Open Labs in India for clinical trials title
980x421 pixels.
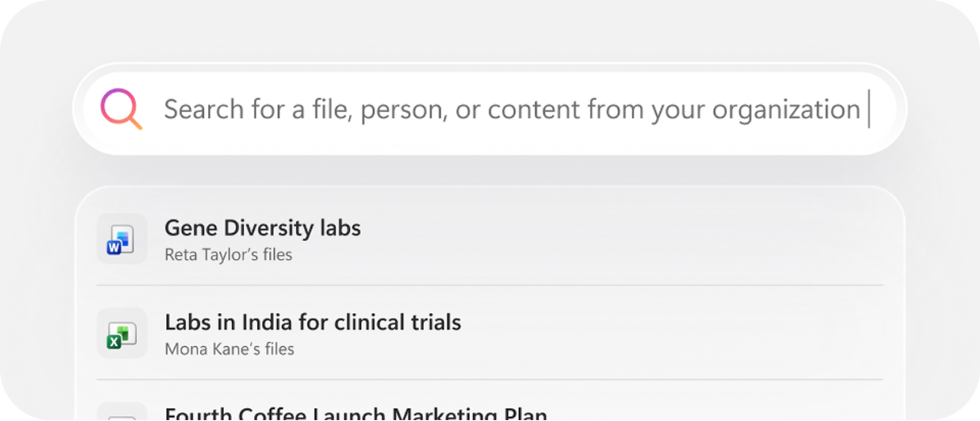(313, 323)
